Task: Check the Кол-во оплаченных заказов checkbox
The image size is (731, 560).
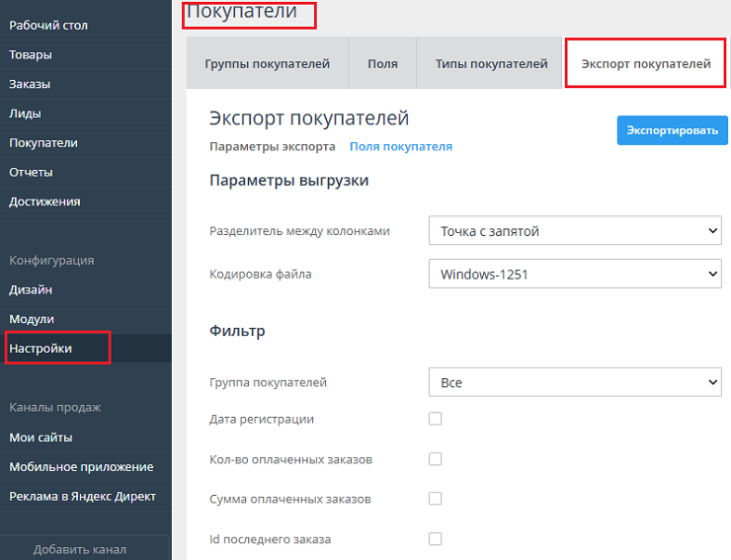Action: coord(435,459)
